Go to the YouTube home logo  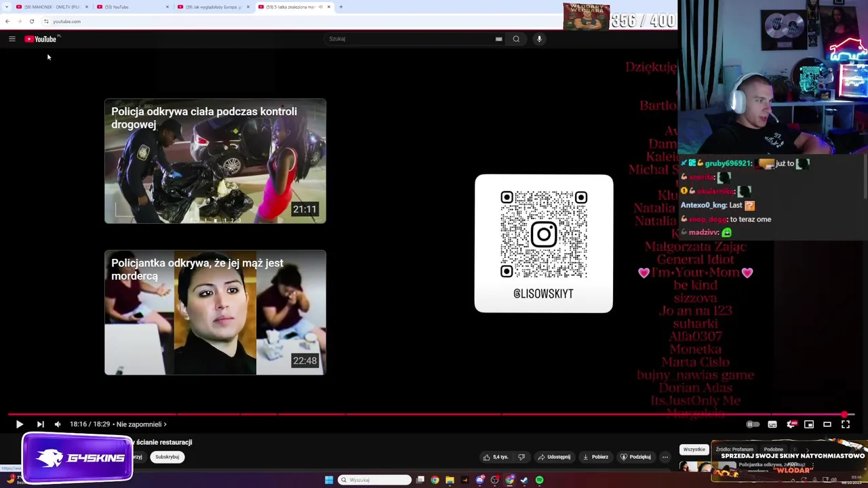click(x=41, y=39)
